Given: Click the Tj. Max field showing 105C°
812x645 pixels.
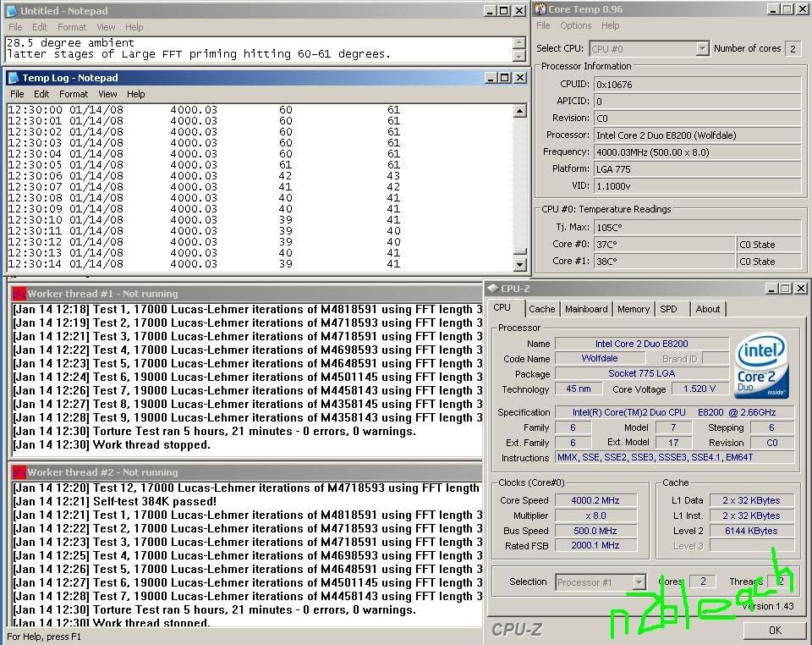Looking at the screenshot, I should [697, 228].
